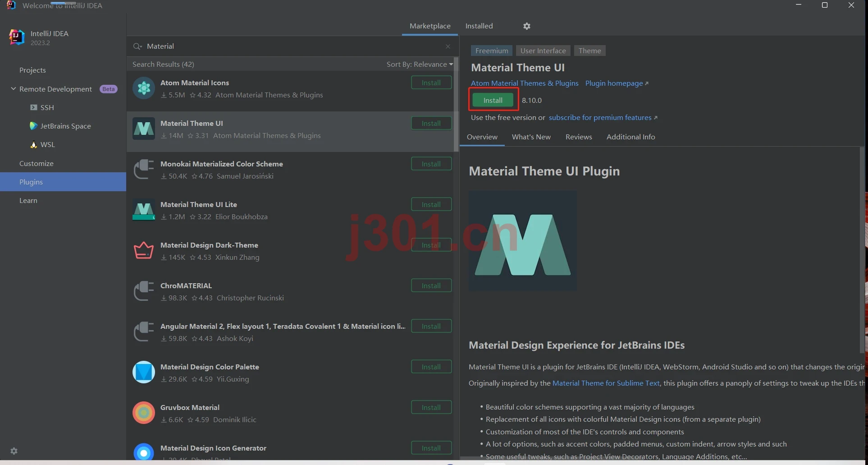This screenshot has width=868, height=465.
Task: Click the IntelliJ title bar app icon
Action: 11,5
